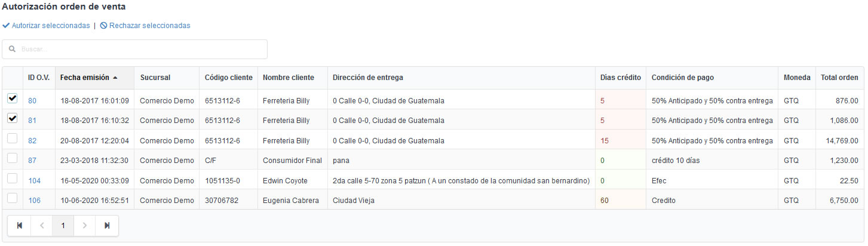Click the Autorizar seleccionadas checkmark icon
This screenshot has height=246, width=868.
[x=6, y=26]
